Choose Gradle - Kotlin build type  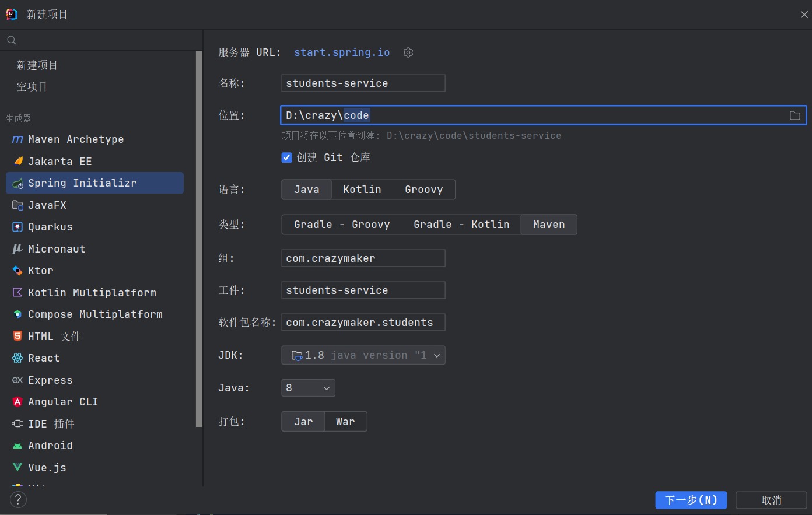[461, 225]
